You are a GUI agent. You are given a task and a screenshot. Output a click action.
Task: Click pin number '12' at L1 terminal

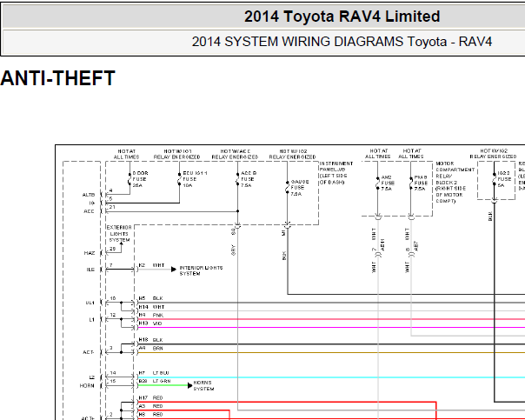click(x=113, y=315)
